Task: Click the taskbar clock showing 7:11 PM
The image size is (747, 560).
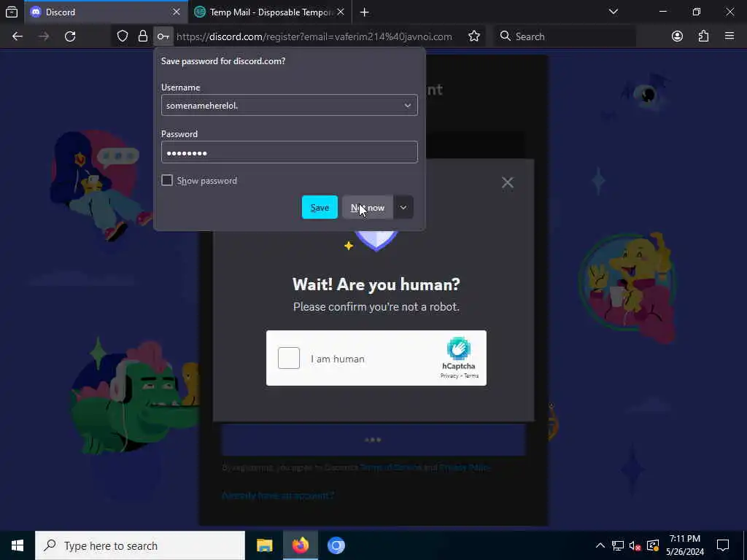Action: coord(685,545)
